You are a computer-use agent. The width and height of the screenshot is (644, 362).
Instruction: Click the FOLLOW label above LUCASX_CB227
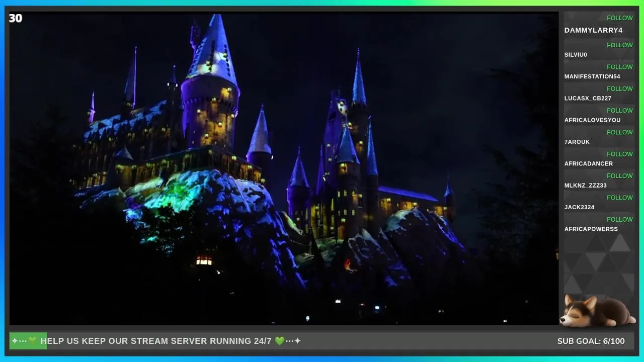tap(620, 89)
